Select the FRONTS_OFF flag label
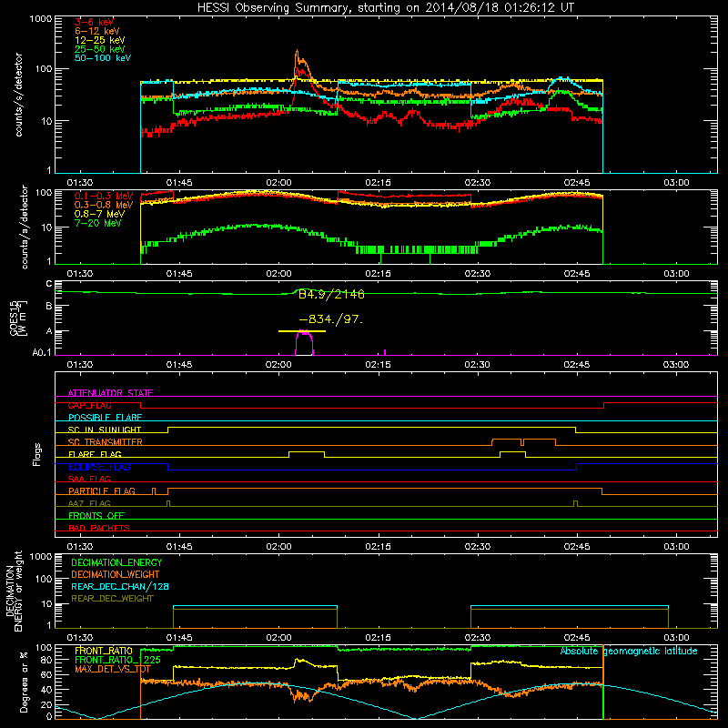 (96, 515)
